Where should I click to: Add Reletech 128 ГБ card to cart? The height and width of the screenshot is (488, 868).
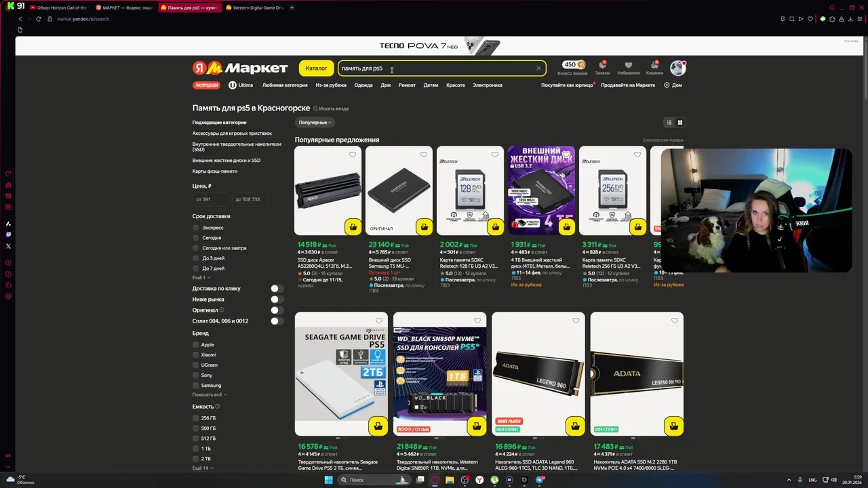[x=495, y=226]
